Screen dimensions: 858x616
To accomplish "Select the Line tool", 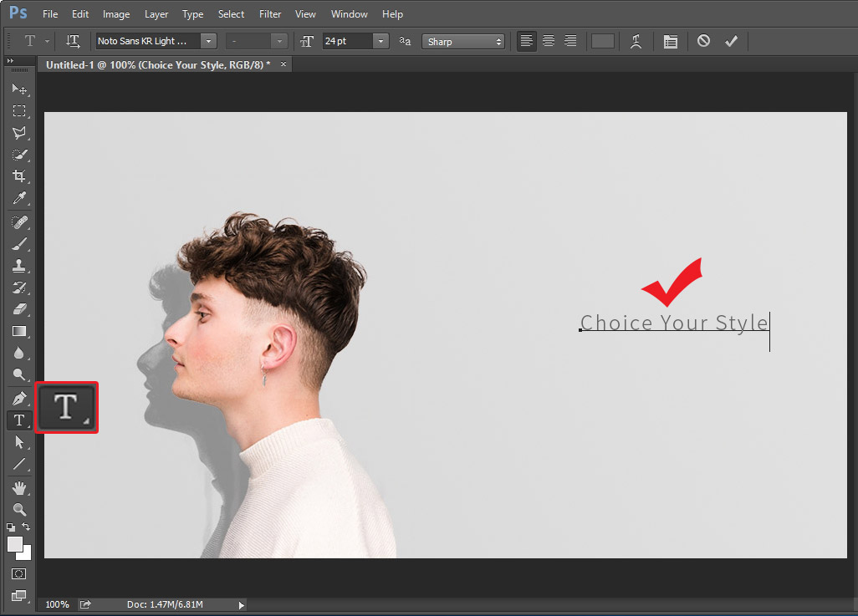I will click(x=19, y=465).
